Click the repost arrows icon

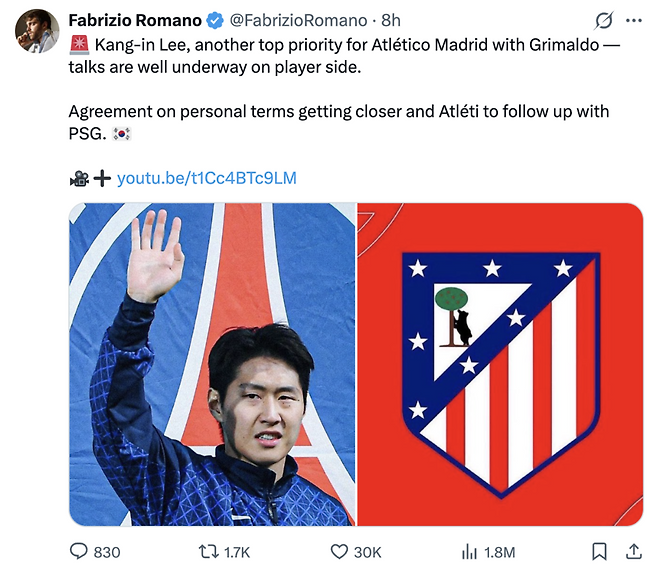[209, 551]
